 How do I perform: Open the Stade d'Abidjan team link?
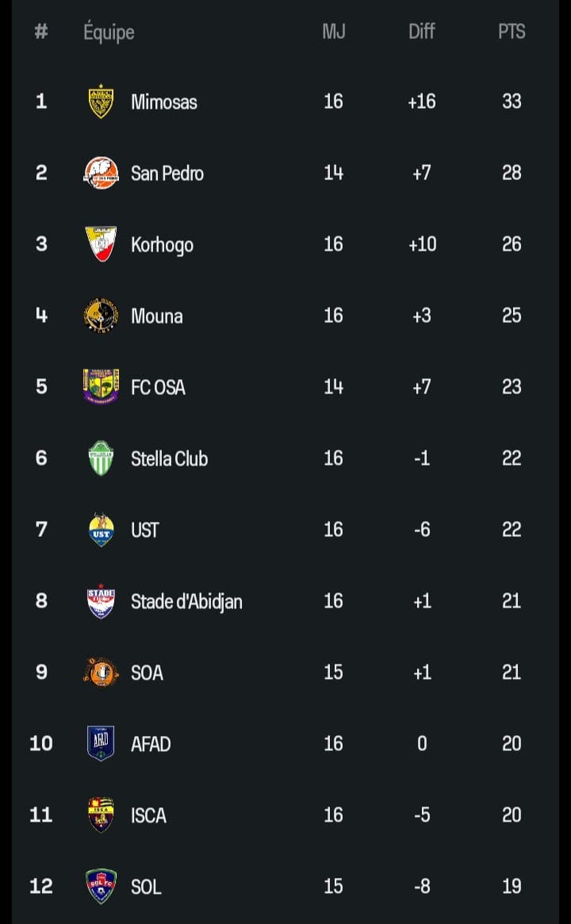tap(186, 602)
